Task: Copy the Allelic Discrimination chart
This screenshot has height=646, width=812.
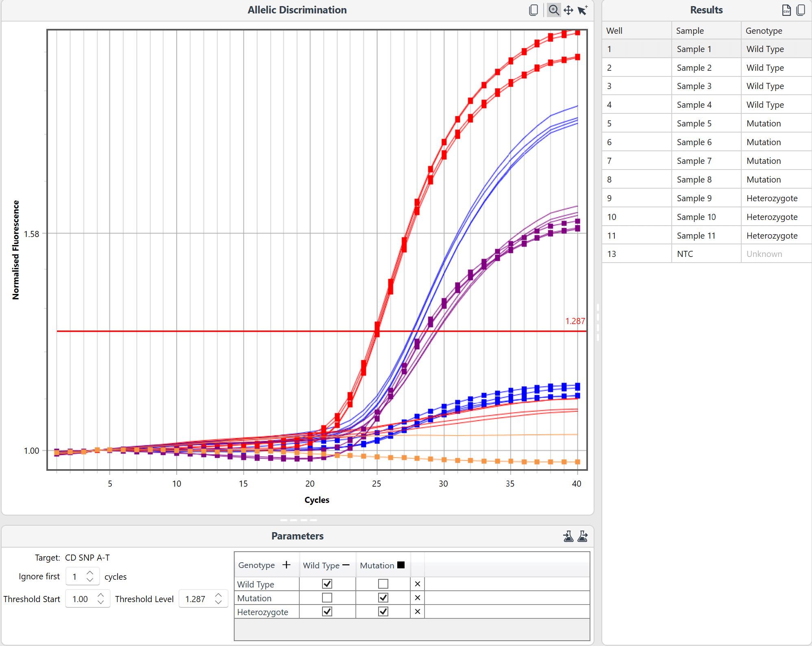Action: [x=533, y=10]
